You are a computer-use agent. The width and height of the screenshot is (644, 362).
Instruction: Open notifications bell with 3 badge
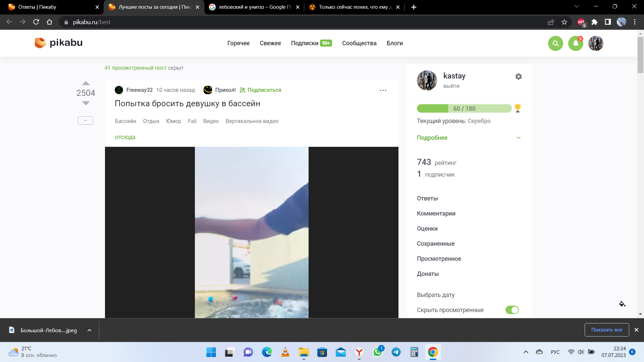(x=576, y=43)
